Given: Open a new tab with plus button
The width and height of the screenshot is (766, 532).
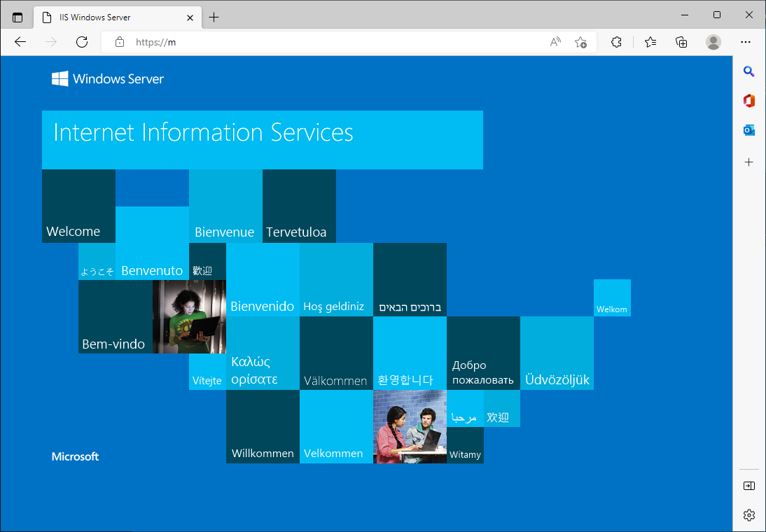Looking at the screenshot, I should (x=214, y=17).
